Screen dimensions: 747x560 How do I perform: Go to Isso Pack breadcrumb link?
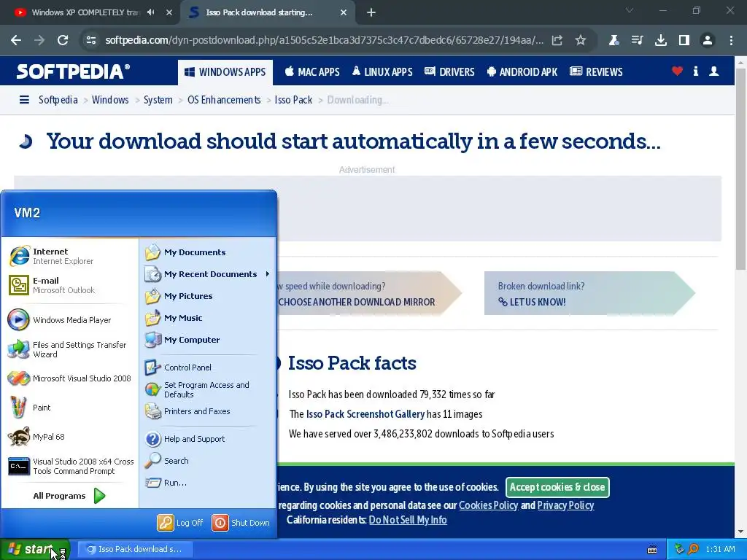[293, 100]
